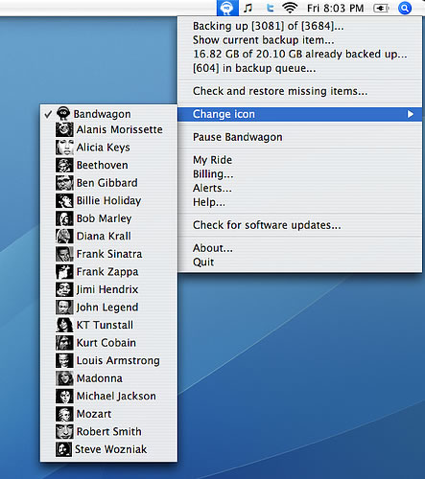This screenshot has height=479, width=425.
Task: Open My Ride menu item
Action: coord(212,160)
